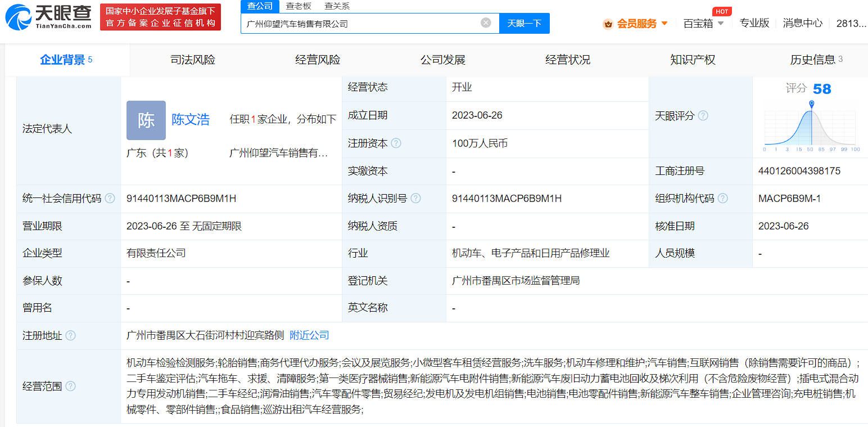868x427 pixels.
Task: Switch to the 查公司 search tab
Action: (260, 6)
